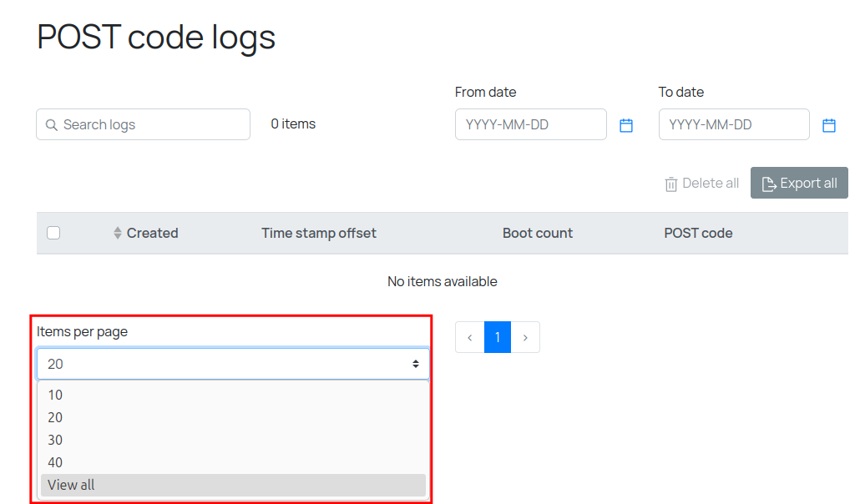Screen dimensions: 860x504
Task: Toggle the select-all checkbox in table header
Action: pos(53,233)
